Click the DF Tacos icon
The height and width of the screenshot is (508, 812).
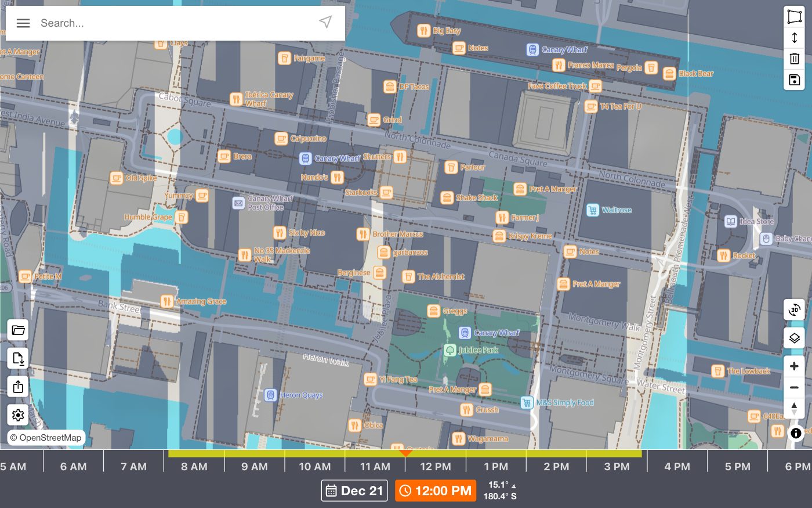coord(390,87)
